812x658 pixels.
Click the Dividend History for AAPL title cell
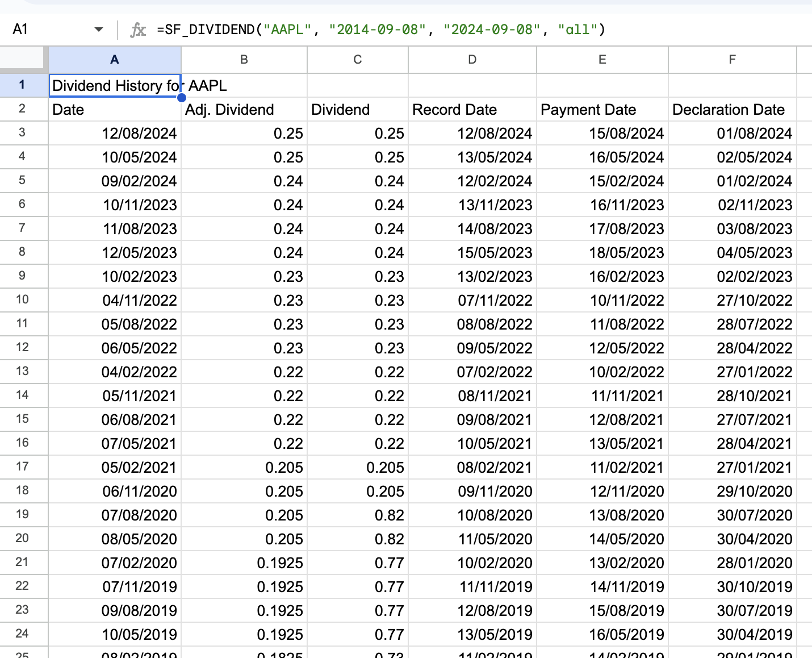114,85
